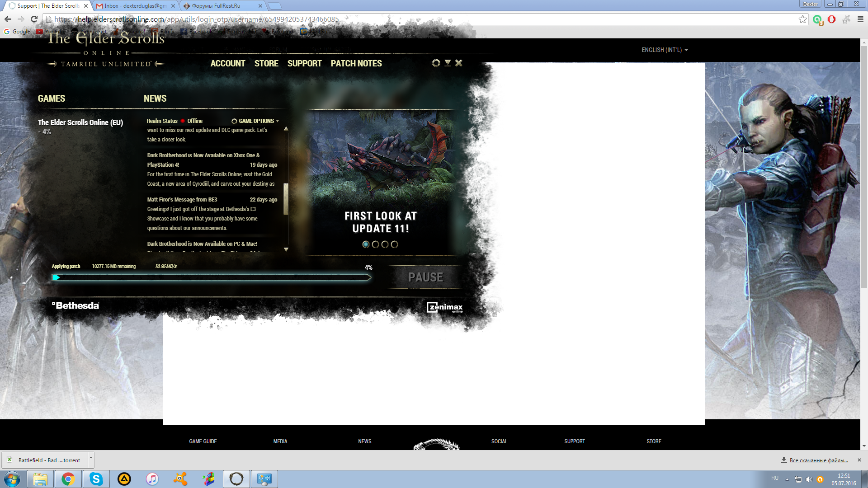The height and width of the screenshot is (488, 868).
Task: Open the website footer News link
Action: click(365, 441)
